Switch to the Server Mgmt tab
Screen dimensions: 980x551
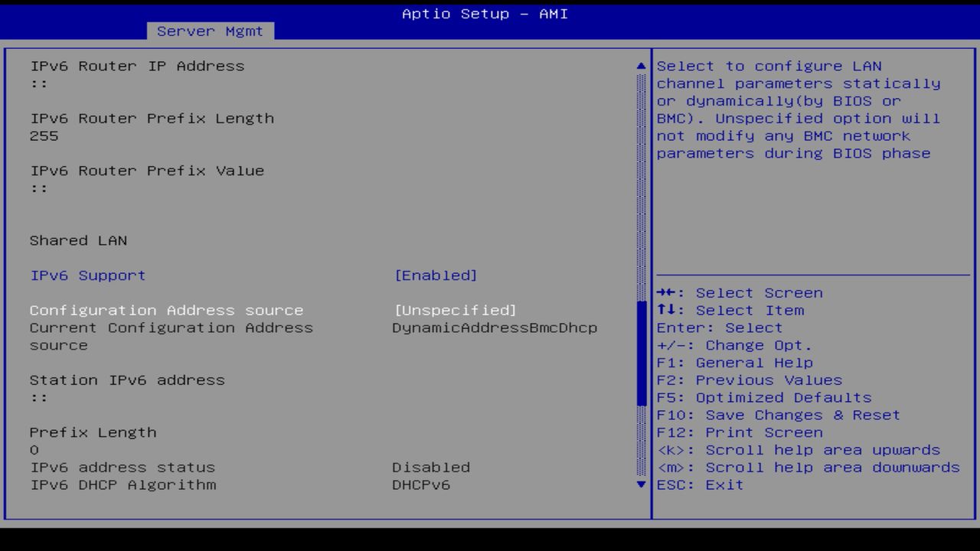pyautogui.click(x=208, y=31)
